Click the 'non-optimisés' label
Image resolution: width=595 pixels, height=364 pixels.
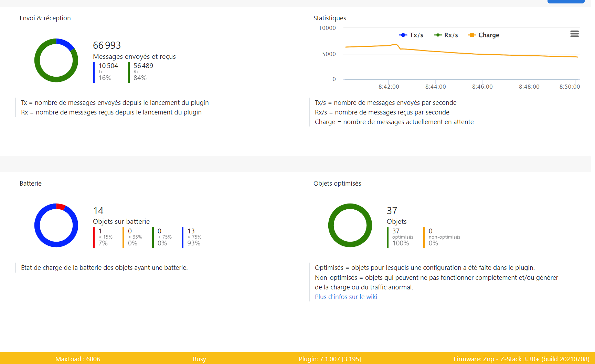(444, 237)
